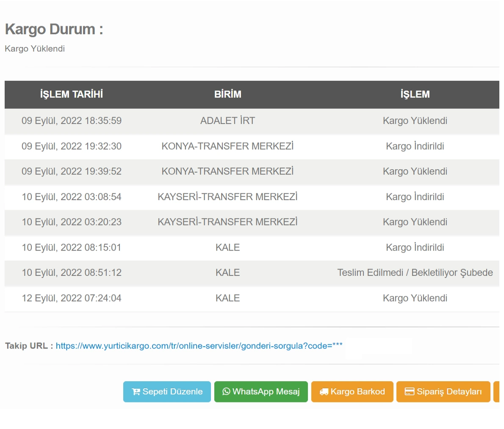
Task: Select the 09 Eylül 18:35:59 date cell
Action: coord(72,121)
